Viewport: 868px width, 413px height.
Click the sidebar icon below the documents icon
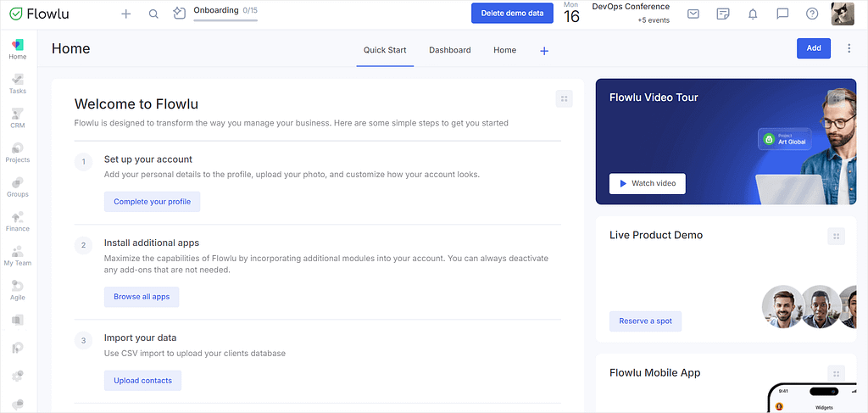pyautogui.click(x=18, y=349)
